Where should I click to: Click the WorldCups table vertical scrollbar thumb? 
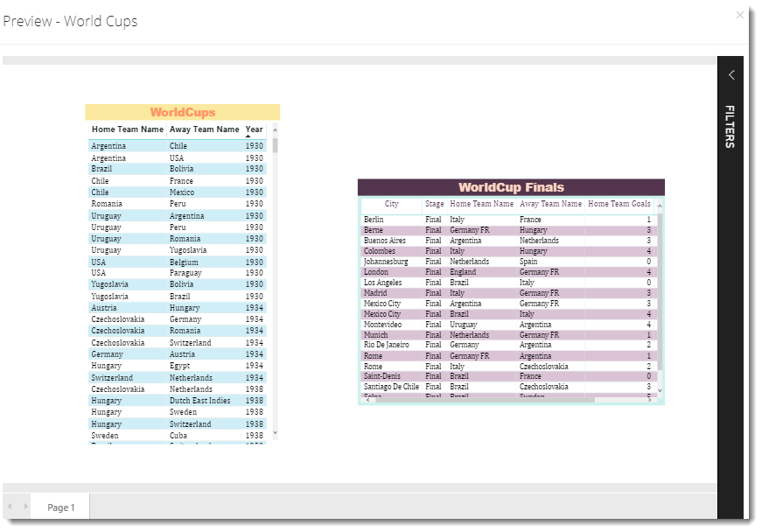275,145
